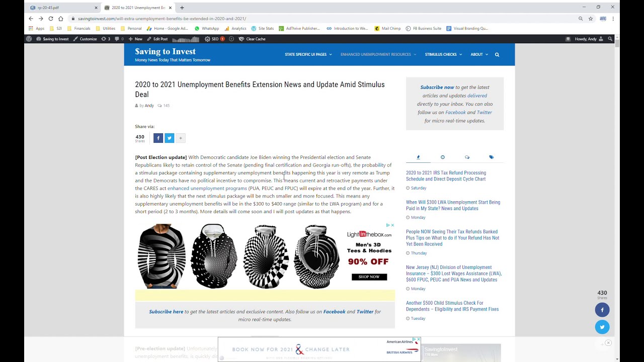Select the recent posts pencil tab in sidebar
The image size is (644, 362).
pyautogui.click(x=418, y=157)
